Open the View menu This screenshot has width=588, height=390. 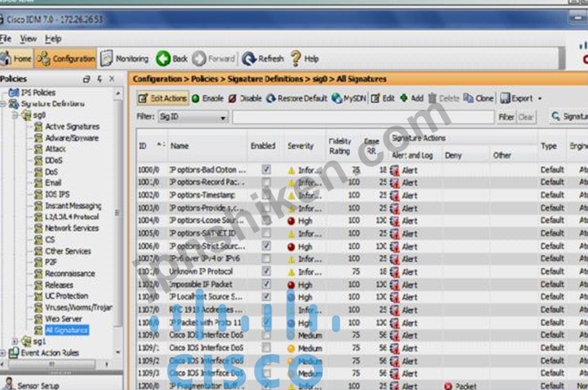point(28,39)
